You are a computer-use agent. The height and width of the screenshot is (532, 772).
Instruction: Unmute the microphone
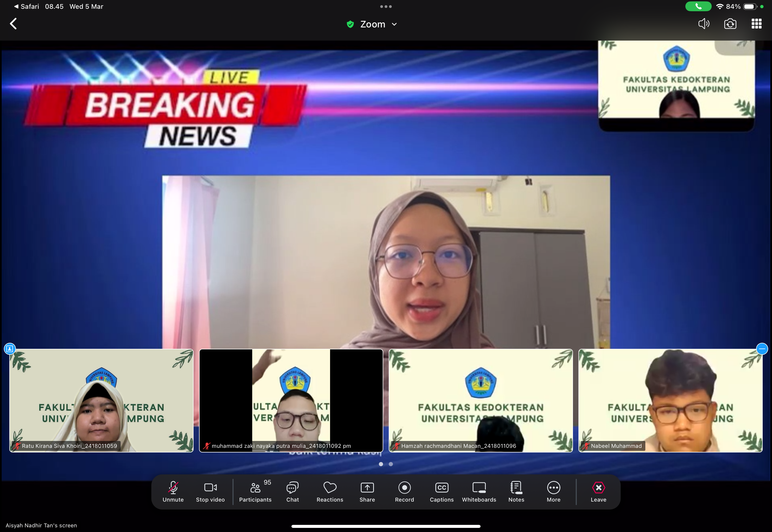[173, 492]
